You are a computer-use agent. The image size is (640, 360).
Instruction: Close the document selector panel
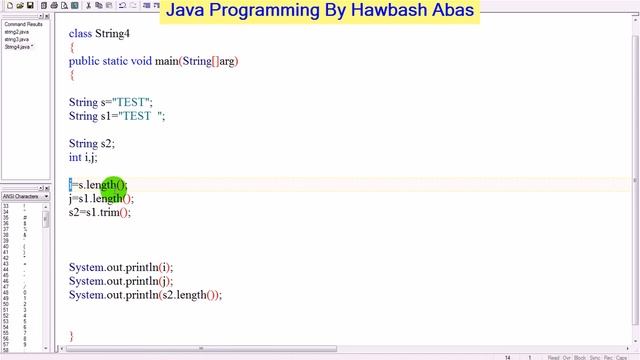[x=47, y=16]
